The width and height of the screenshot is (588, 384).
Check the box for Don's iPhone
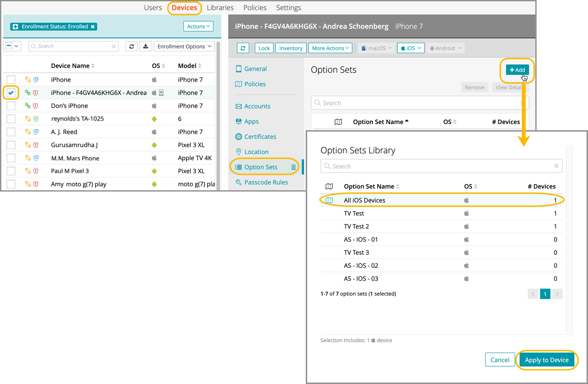[x=11, y=106]
